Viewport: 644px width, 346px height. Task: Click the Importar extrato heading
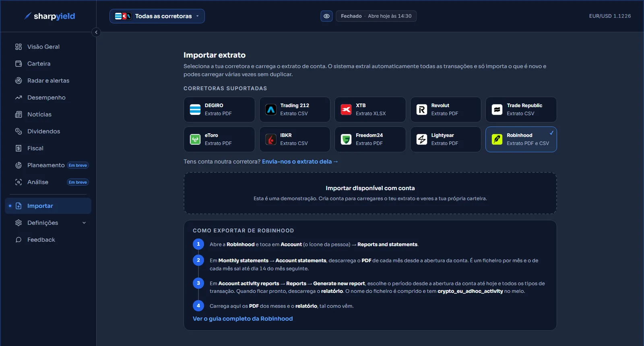point(215,55)
